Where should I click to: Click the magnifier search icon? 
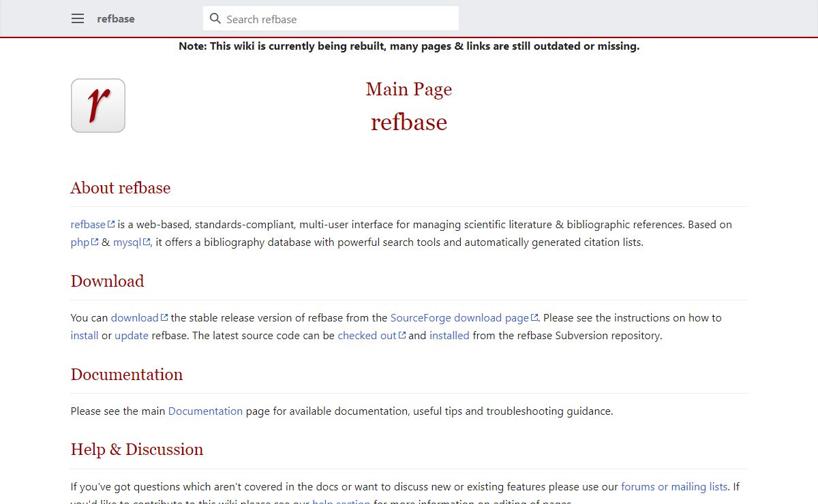215,19
